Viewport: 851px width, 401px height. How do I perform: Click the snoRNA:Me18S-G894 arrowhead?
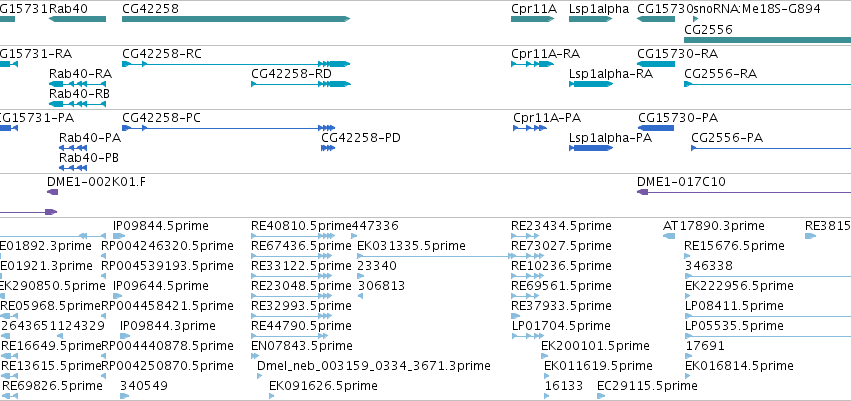(696, 19)
